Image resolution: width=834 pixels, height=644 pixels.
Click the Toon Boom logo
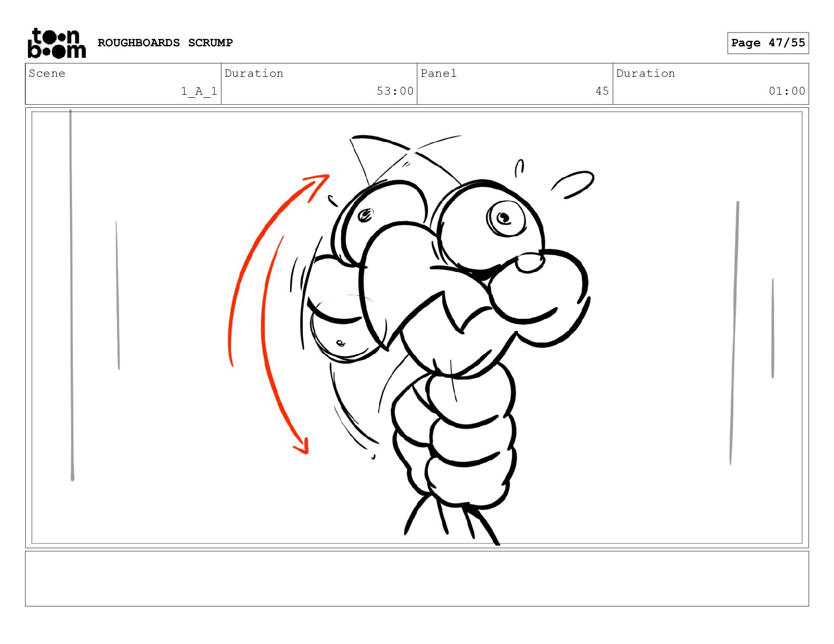[56, 43]
